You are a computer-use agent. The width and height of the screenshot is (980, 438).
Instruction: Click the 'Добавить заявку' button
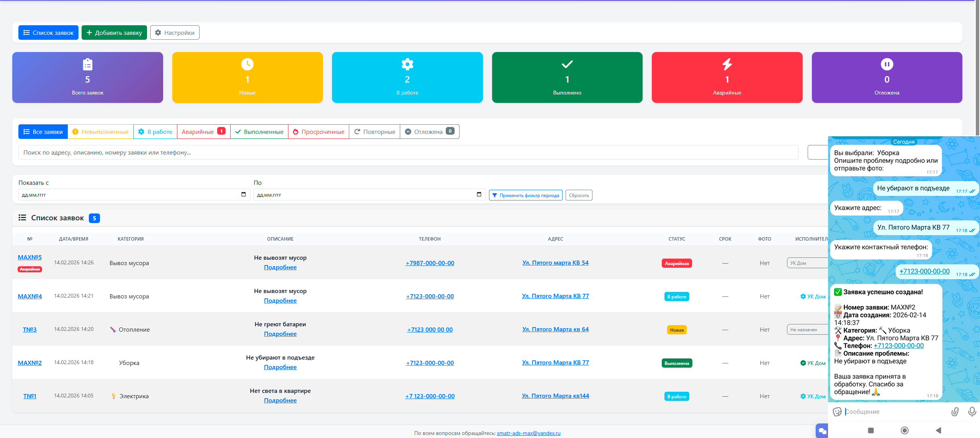point(114,33)
